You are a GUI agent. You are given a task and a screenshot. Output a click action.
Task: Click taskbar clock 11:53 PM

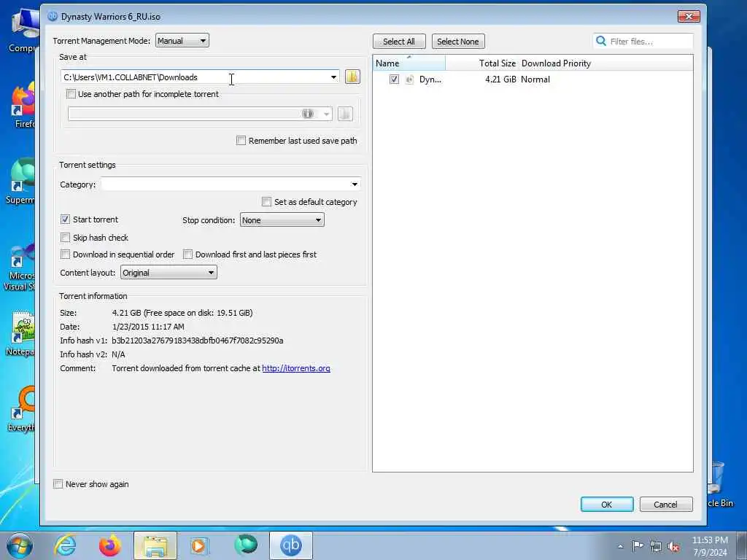point(710,540)
